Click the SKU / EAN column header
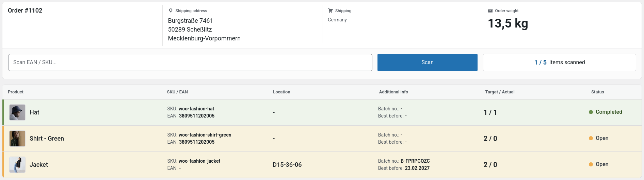Viewport: 644px width, 180px height. click(x=177, y=92)
